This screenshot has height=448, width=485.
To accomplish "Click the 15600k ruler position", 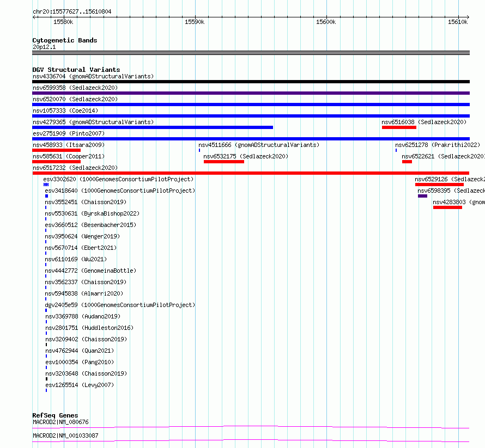I will (326, 22).
